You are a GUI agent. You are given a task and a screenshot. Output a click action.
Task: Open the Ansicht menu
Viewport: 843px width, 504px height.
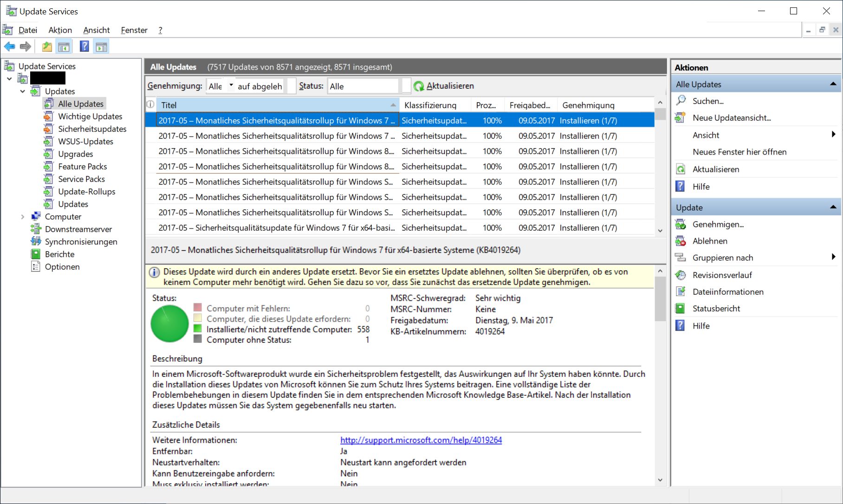pos(97,30)
